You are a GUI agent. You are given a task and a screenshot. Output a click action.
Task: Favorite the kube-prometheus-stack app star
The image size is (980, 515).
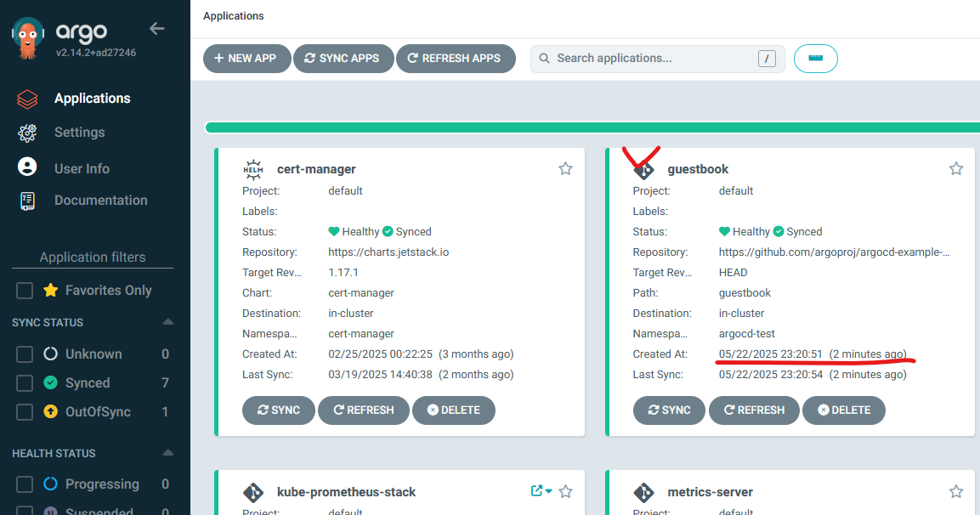click(565, 491)
